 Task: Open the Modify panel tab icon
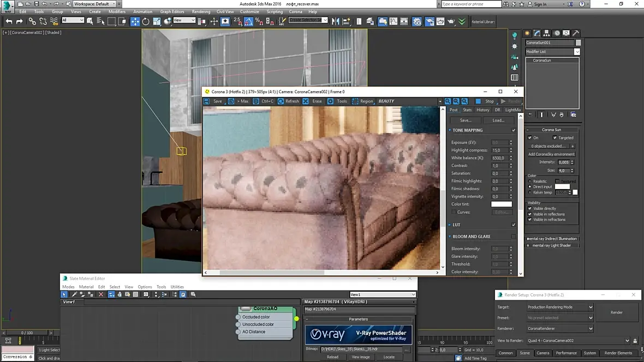[537, 33]
